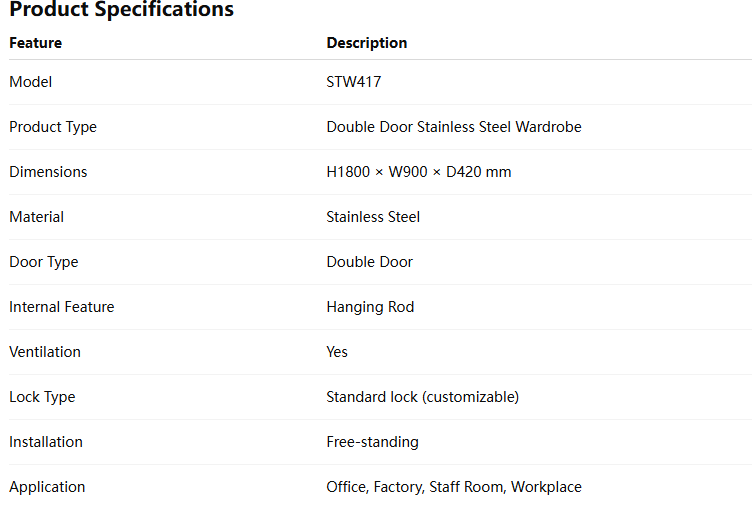This screenshot has width=752, height=525.
Task: Click the H1800 × W900 × D420 mm value
Action: click(x=419, y=172)
